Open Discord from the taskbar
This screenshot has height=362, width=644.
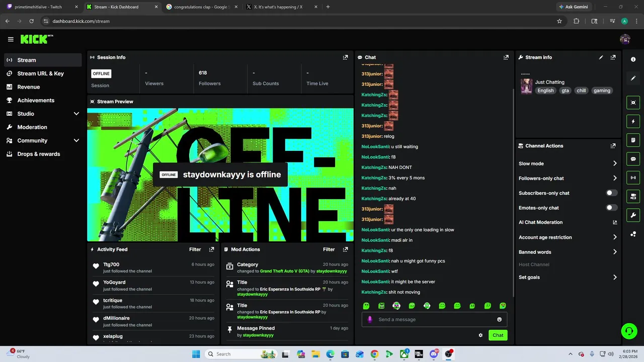[x=434, y=354]
